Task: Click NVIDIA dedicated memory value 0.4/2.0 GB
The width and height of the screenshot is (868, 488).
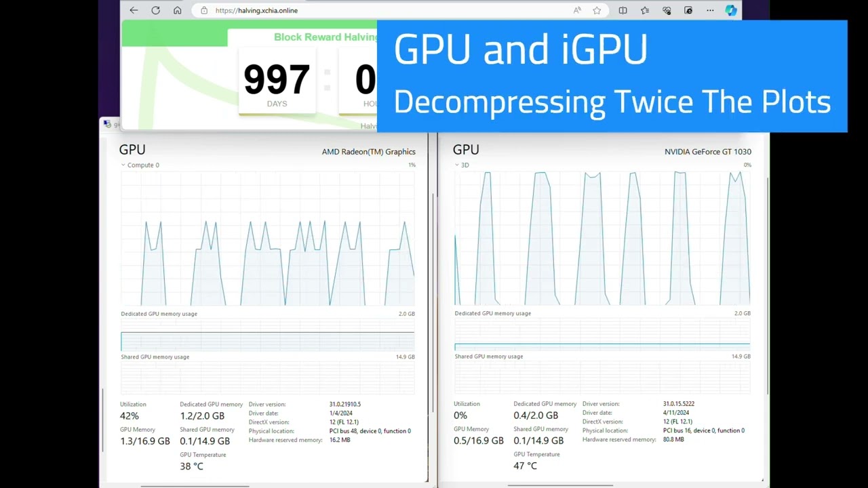Action: (536, 415)
